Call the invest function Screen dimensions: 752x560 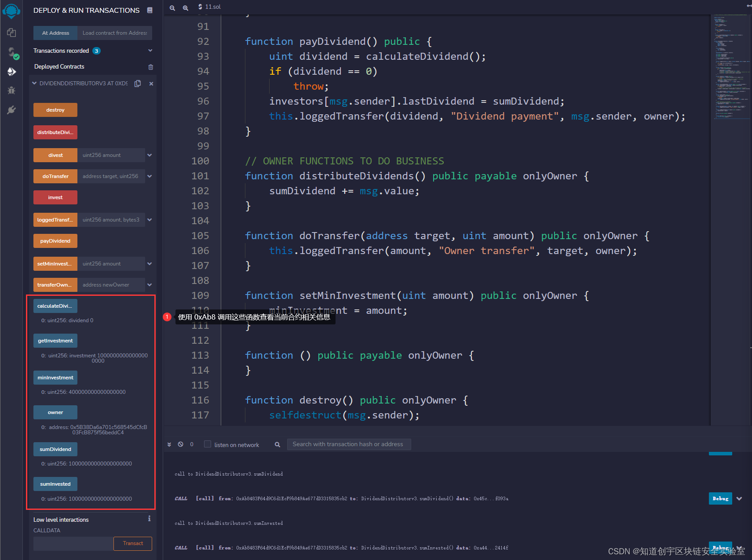tap(55, 197)
